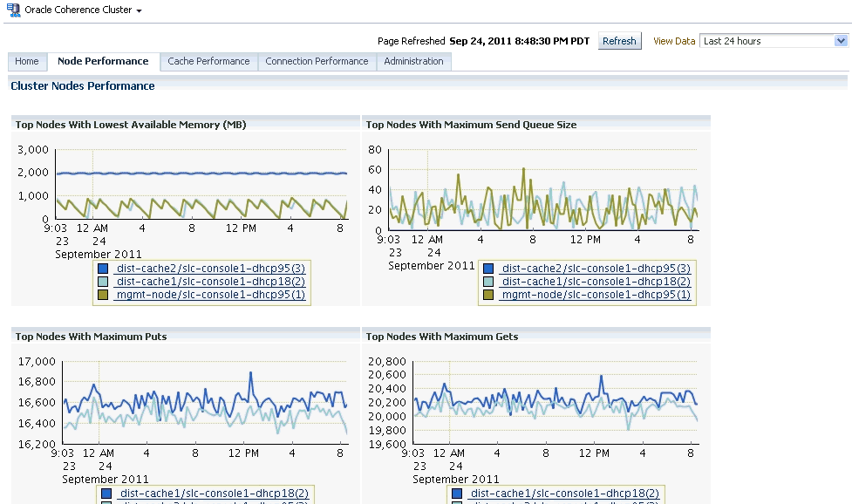Open dist-cache1/slc-console1-dhcp18(2) link in Maximum Puts legend
This screenshot has height=504, width=852.
[214, 494]
